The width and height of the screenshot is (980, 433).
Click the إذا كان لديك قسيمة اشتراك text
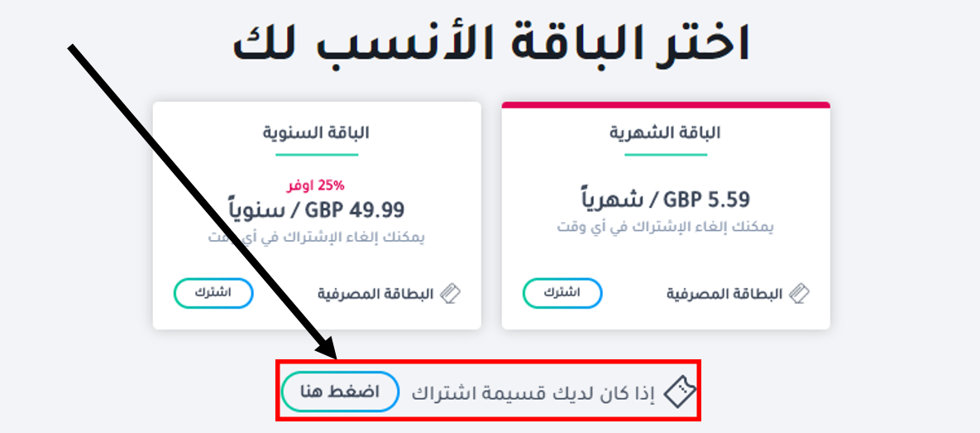533,392
